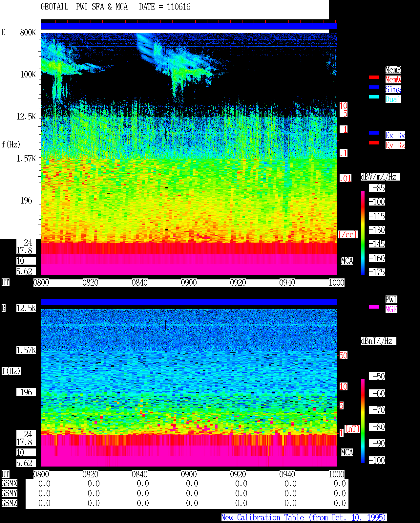Click the blue mode bar above the B spectrogram
Viewport: 420px width, 523px height.
189,302
